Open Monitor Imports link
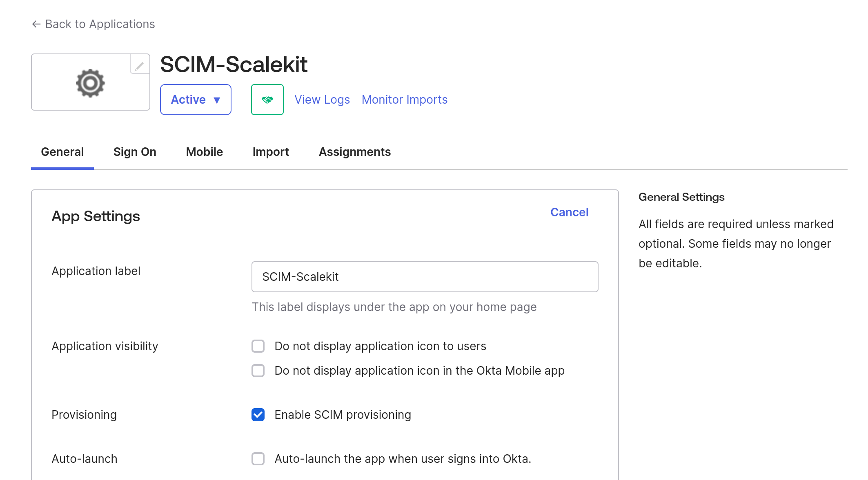 point(405,99)
